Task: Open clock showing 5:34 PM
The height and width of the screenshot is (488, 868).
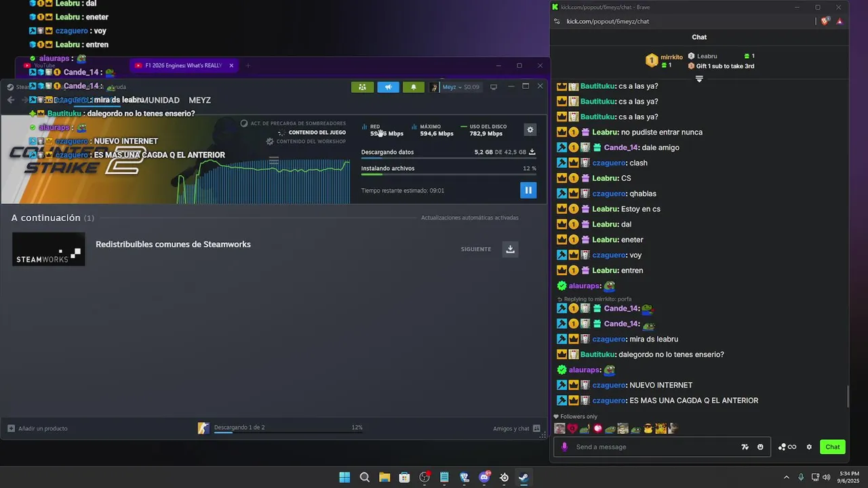Action: pos(849,477)
